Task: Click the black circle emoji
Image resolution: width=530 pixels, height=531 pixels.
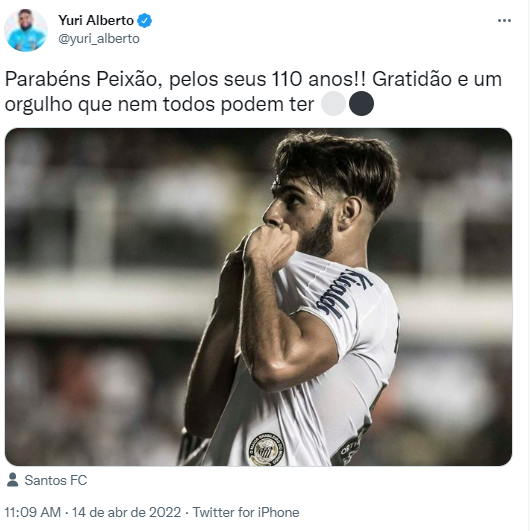Action: [x=361, y=104]
